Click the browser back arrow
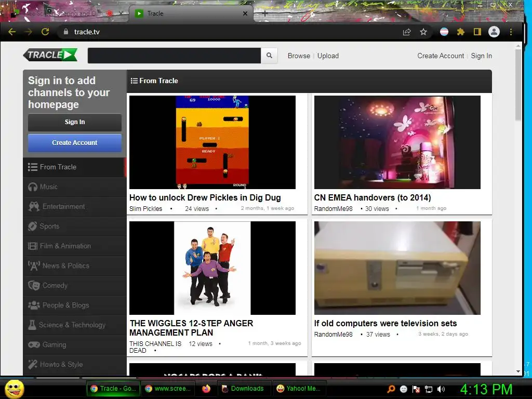Screen dimensions: 532x399 [x=12, y=32]
